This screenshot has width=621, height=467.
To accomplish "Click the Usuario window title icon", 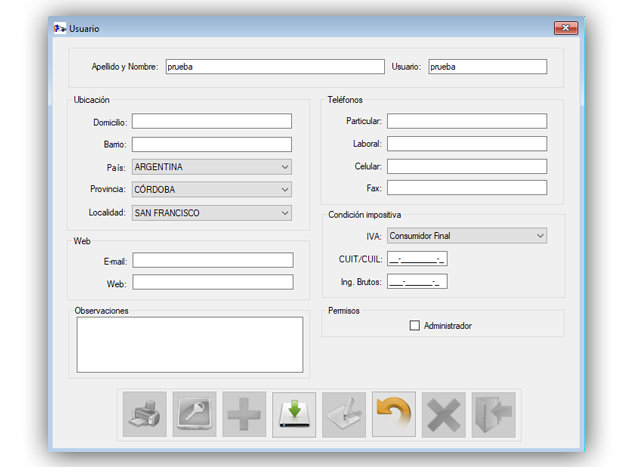I will (60, 29).
